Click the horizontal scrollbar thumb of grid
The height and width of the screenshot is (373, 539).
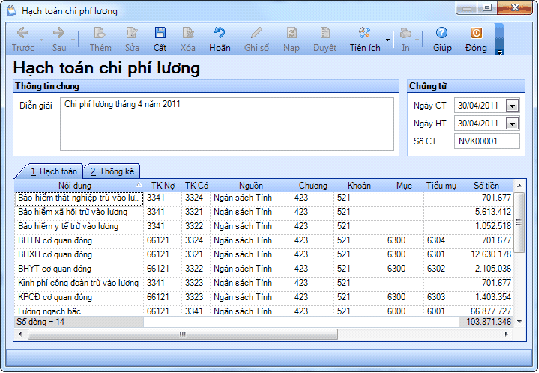coord(183,334)
